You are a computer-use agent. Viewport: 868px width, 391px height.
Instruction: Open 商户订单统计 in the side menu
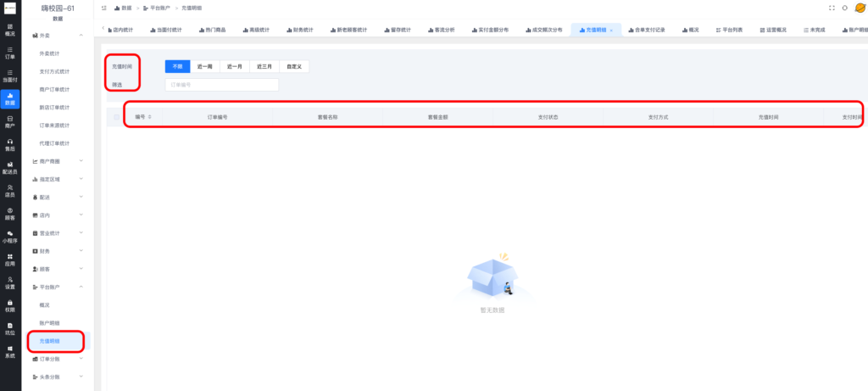[x=54, y=89]
